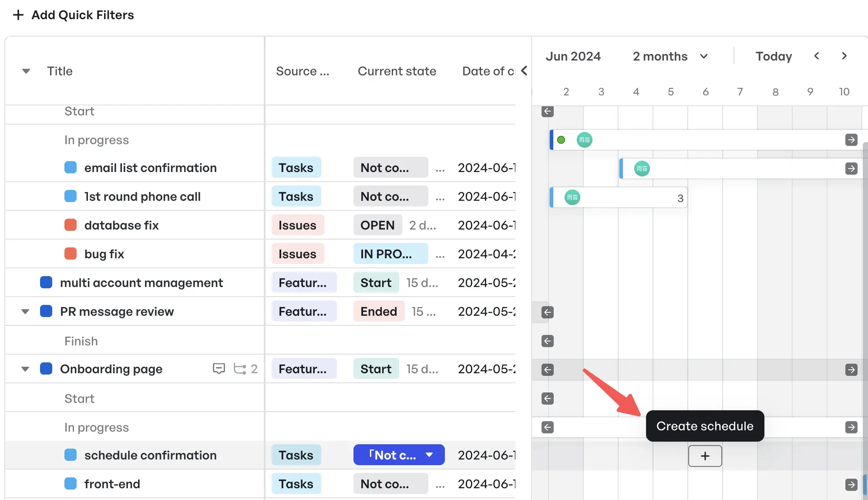Collapse the PR message review group
The height and width of the screenshot is (500, 868).
tap(25, 311)
